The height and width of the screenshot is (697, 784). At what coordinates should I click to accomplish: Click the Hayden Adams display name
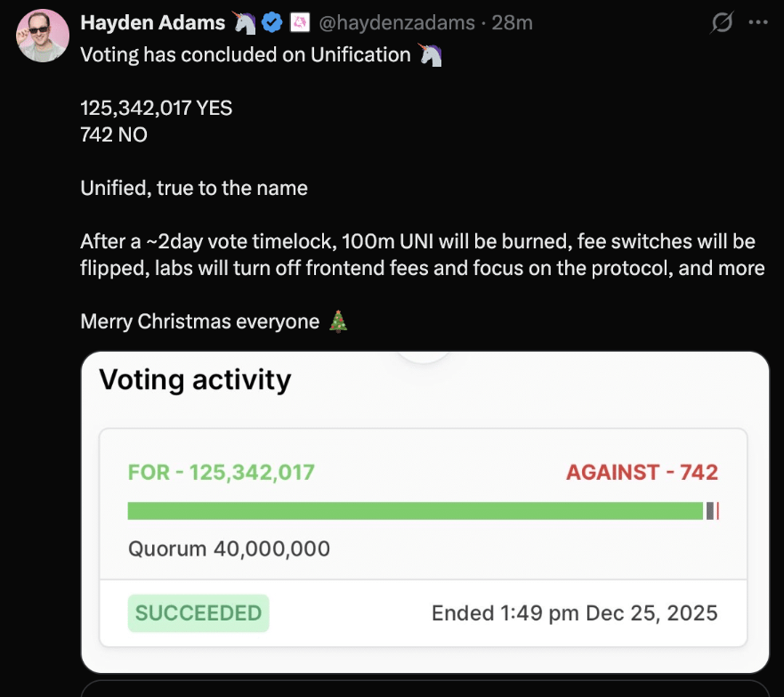152,23
